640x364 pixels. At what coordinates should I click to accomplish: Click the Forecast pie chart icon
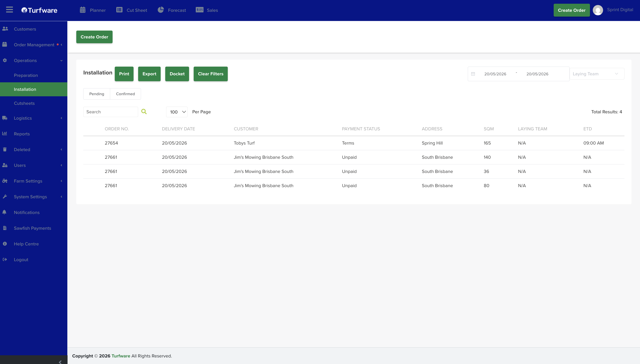point(161,10)
